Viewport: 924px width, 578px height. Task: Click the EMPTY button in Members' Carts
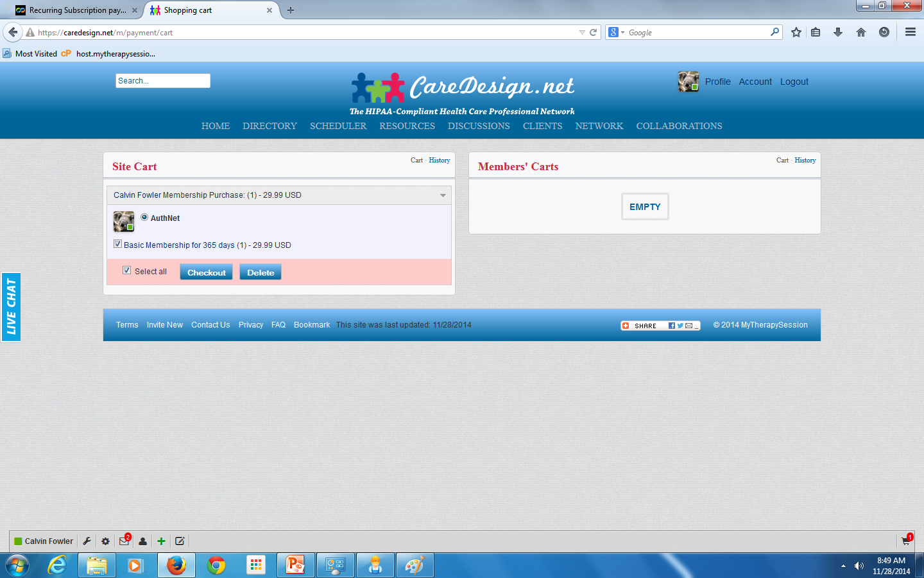[x=645, y=207]
